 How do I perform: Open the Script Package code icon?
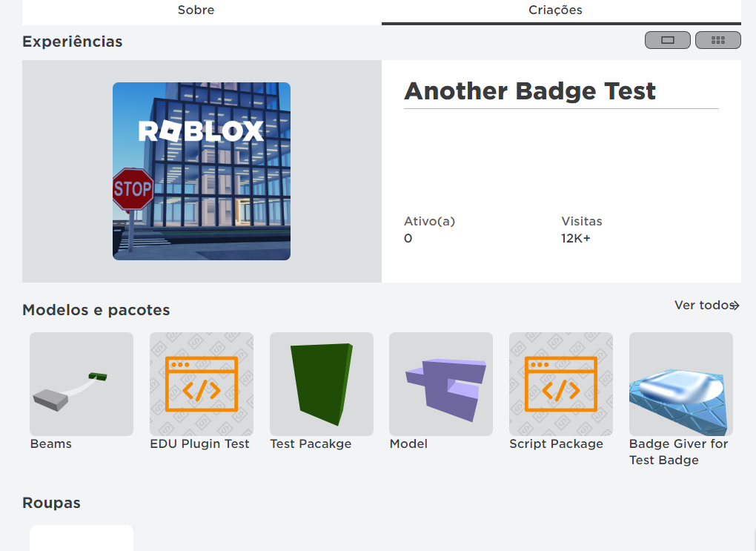pyautogui.click(x=561, y=384)
